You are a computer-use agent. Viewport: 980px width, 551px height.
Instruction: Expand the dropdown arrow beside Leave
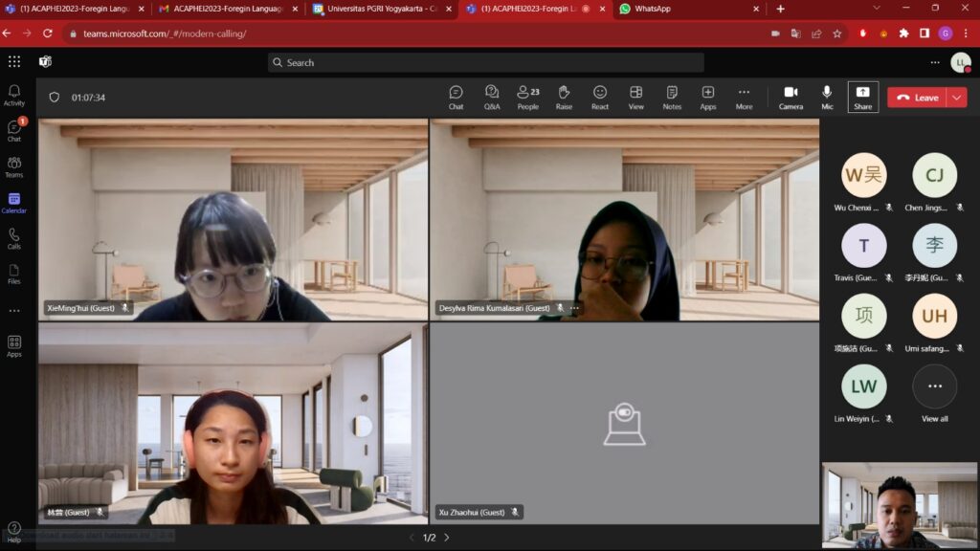[957, 98]
